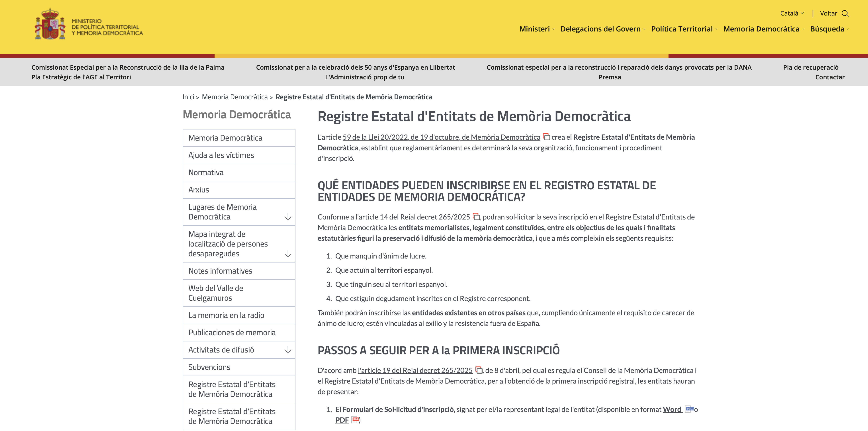
Task: Open l'article 19 del Reial decret link
Action: [x=415, y=370]
